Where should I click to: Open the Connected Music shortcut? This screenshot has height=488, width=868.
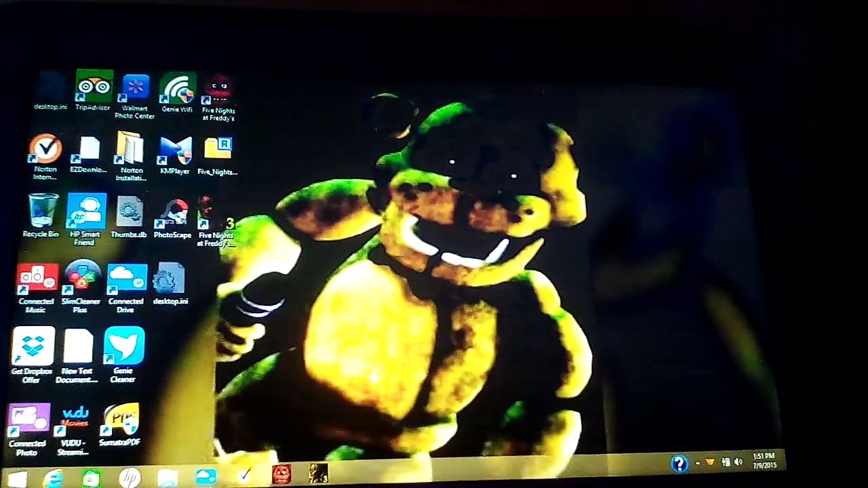[x=37, y=288]
